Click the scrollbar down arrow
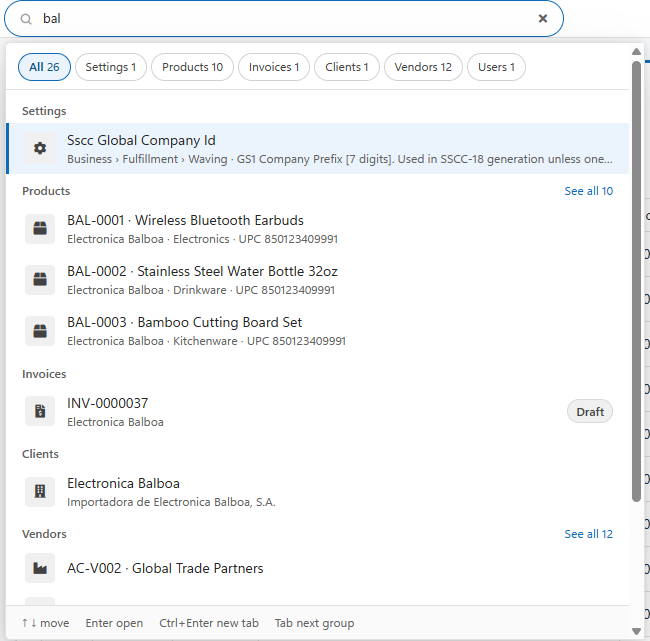The image size is (650, 641). point(636,631)
